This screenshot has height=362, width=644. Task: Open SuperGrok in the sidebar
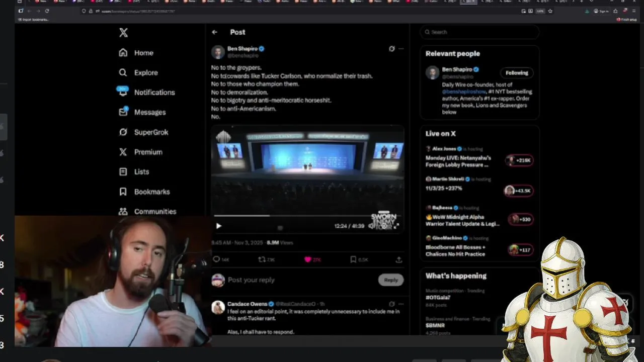click(x=144, y=132)
